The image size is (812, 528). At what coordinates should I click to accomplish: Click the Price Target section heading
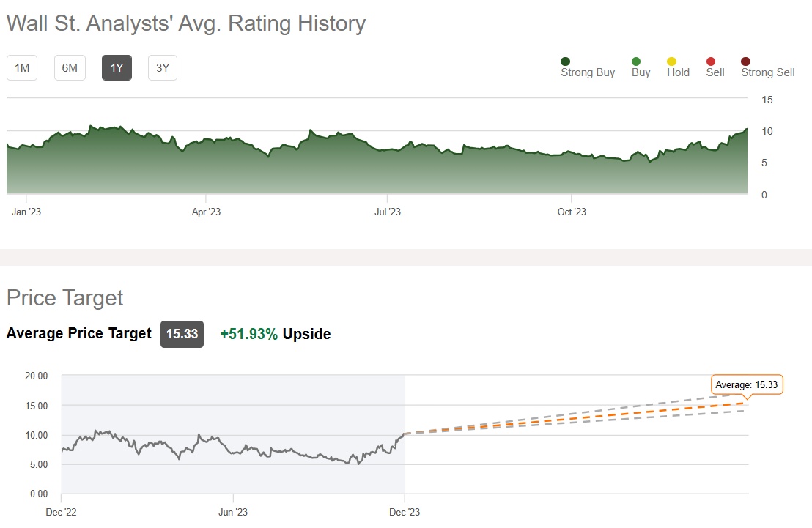pyautogui.click(x=64, y=298)
